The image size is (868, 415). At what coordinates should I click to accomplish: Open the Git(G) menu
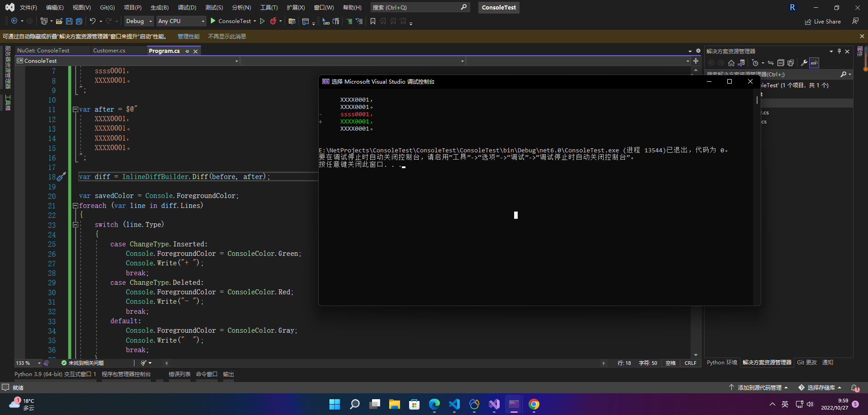pos(107,8)
